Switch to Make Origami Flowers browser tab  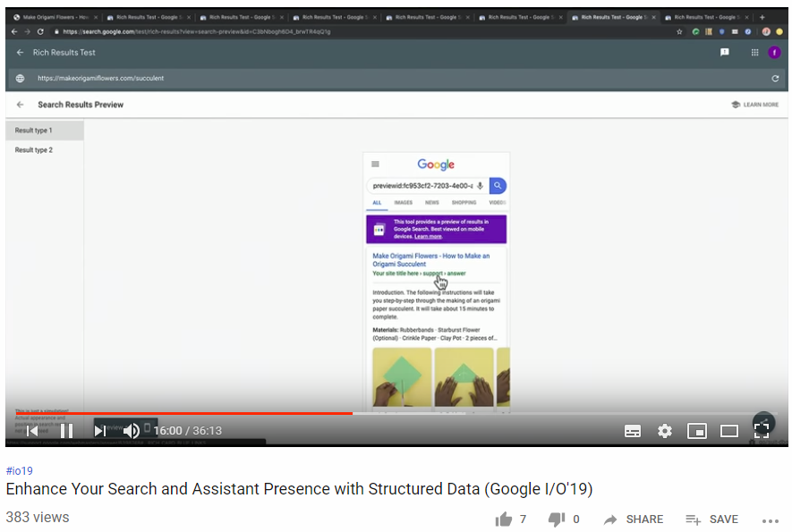coord(55,17)
